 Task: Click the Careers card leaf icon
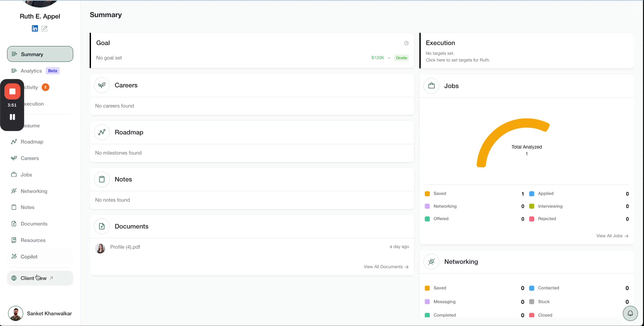pos(102,85)
